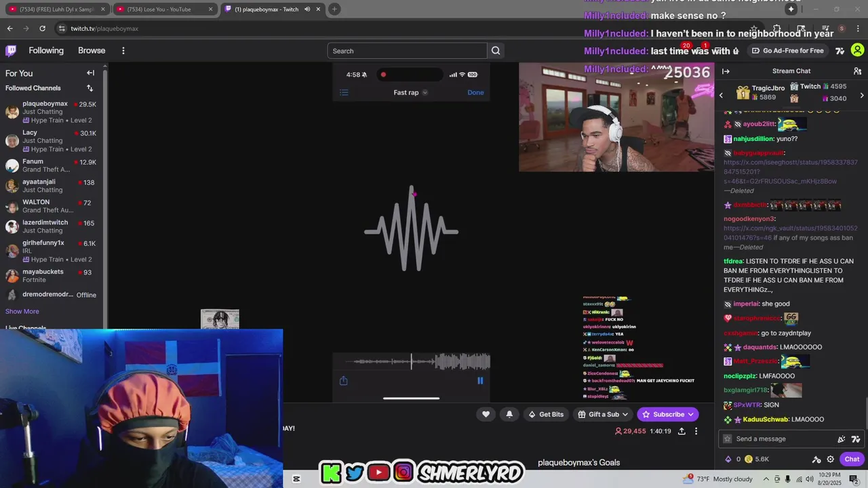Click the Bits balance icon below chat
Image resolution: width=868 pixels, height=488 pixels.
728,459
